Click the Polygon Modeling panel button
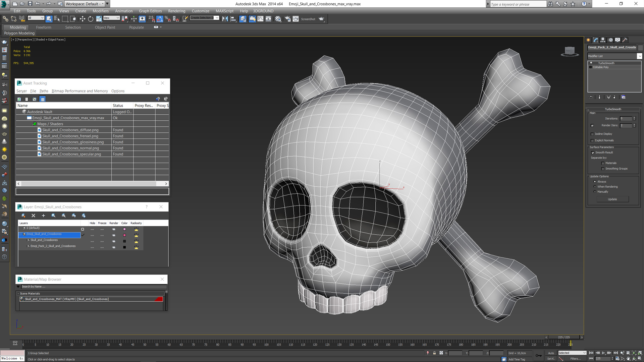Viewport: 644px width, 362px height. [19, 33]
